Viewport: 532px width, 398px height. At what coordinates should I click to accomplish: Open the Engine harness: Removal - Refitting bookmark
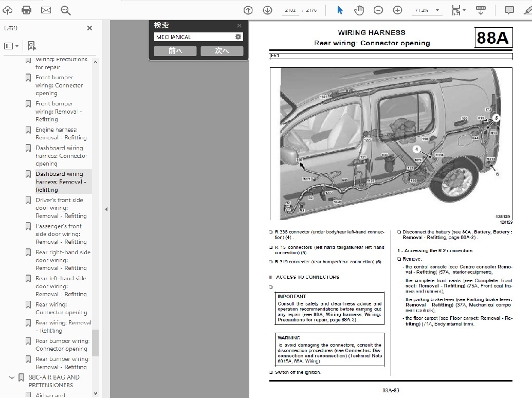click(x=61, y=134)
